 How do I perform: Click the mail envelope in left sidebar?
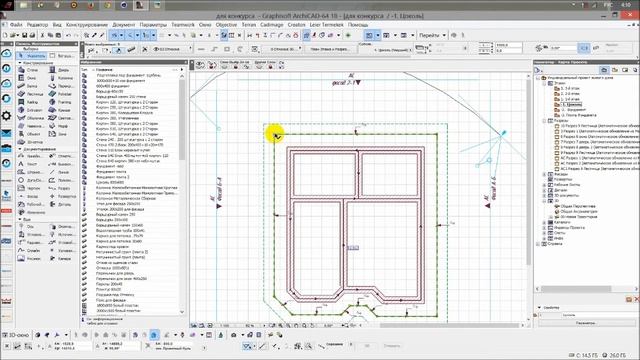(7, 133)
